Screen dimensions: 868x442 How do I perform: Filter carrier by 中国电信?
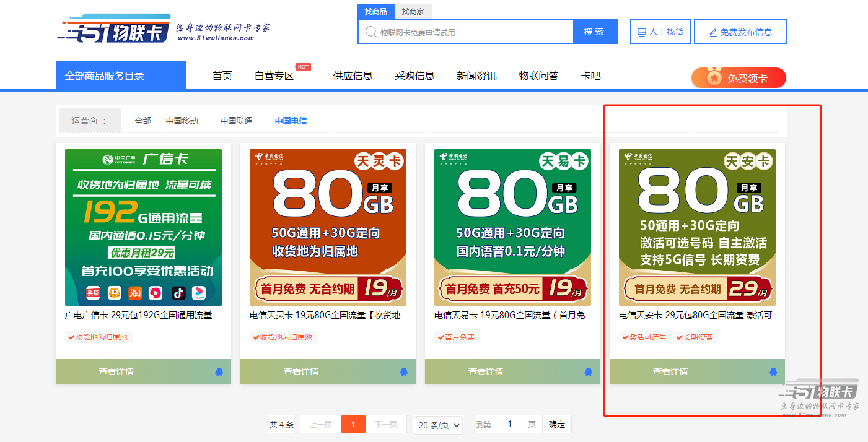(x=291, y=121)
